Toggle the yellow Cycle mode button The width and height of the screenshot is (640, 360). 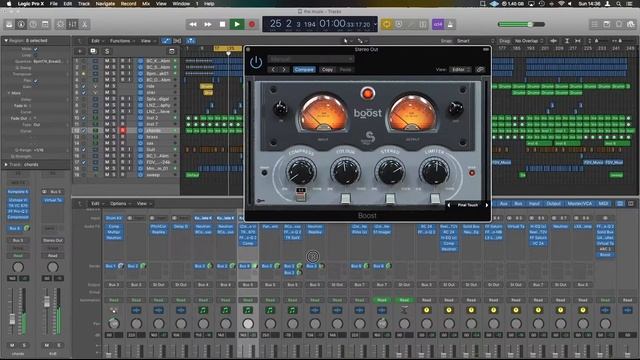pos(386,24)
